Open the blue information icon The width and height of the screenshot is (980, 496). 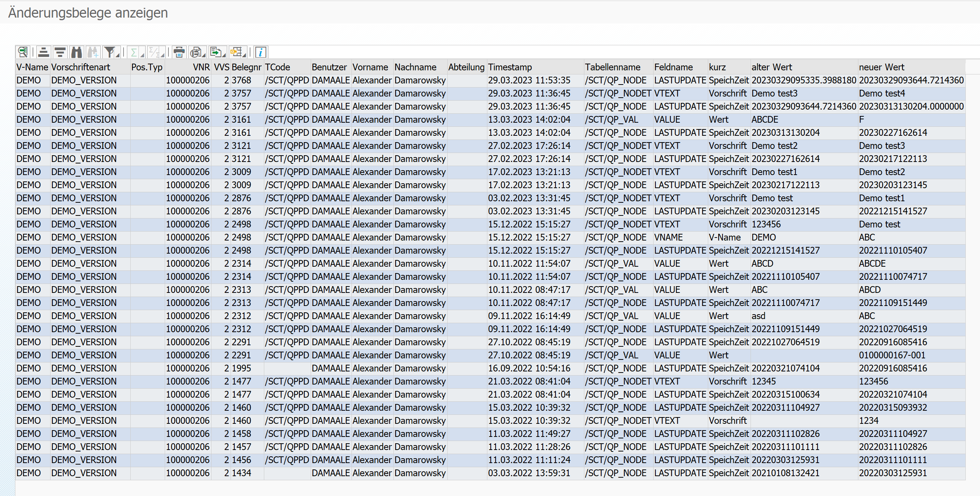coord(261,52)
